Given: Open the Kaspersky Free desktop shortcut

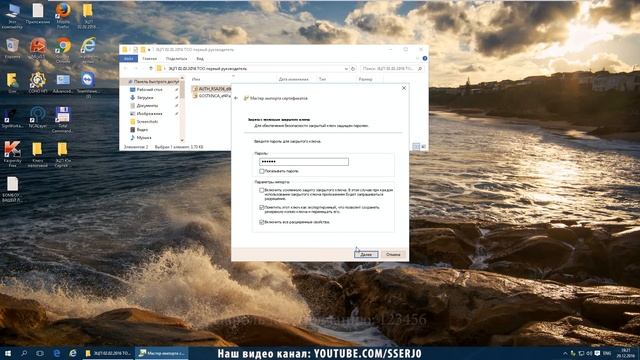Looking at the screenshot, I should pyautogui.click(x=12, y=154).
